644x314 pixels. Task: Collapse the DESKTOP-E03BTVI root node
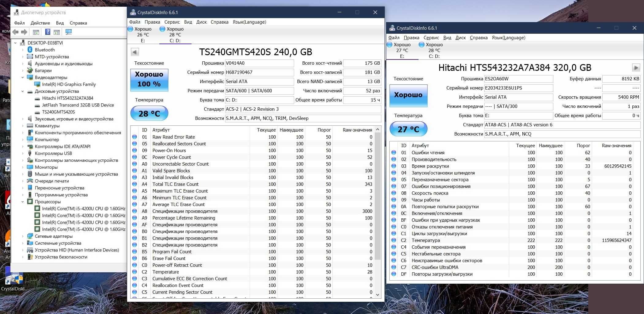15,43
